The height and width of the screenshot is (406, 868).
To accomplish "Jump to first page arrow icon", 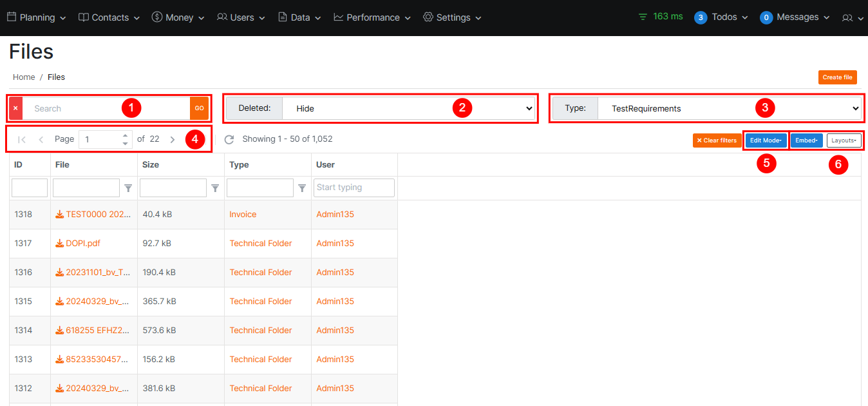I will pos(22,139).
